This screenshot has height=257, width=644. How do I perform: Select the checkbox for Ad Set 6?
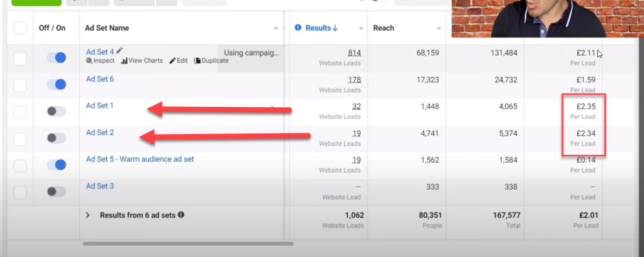(x=20, y=85)
